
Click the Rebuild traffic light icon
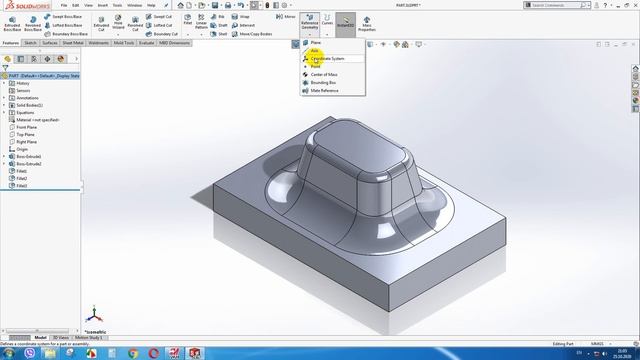[267, 5]
